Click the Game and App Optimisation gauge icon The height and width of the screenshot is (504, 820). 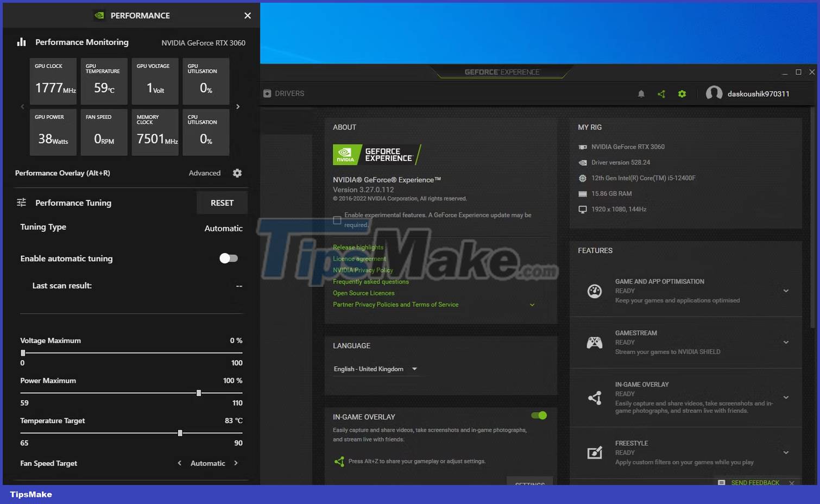[x=595, y=291]
